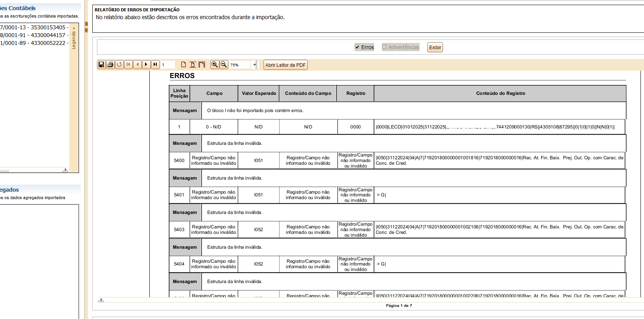This screenshot has width=644, height=319.
Task: Click the splitter right arrow
Action: point(86,30)
